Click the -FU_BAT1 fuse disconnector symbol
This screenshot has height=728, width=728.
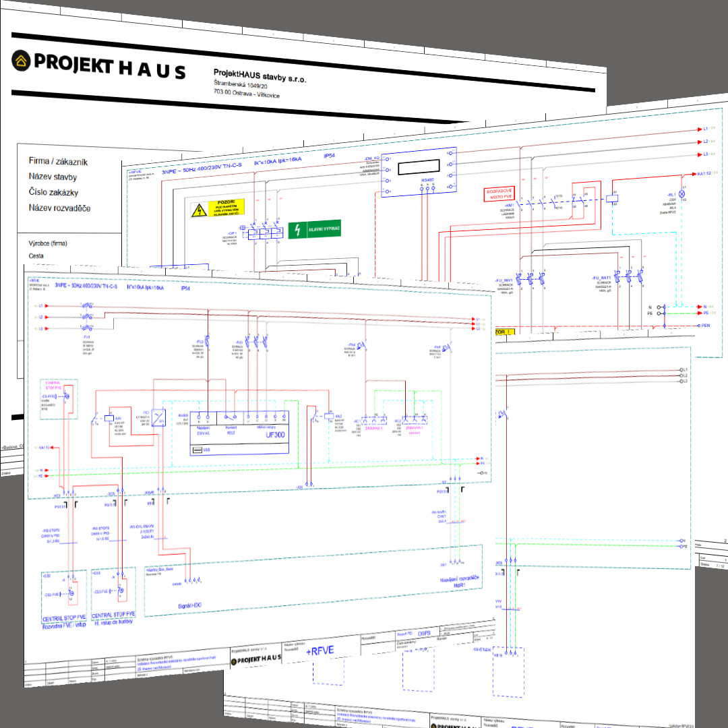point(629,278)
